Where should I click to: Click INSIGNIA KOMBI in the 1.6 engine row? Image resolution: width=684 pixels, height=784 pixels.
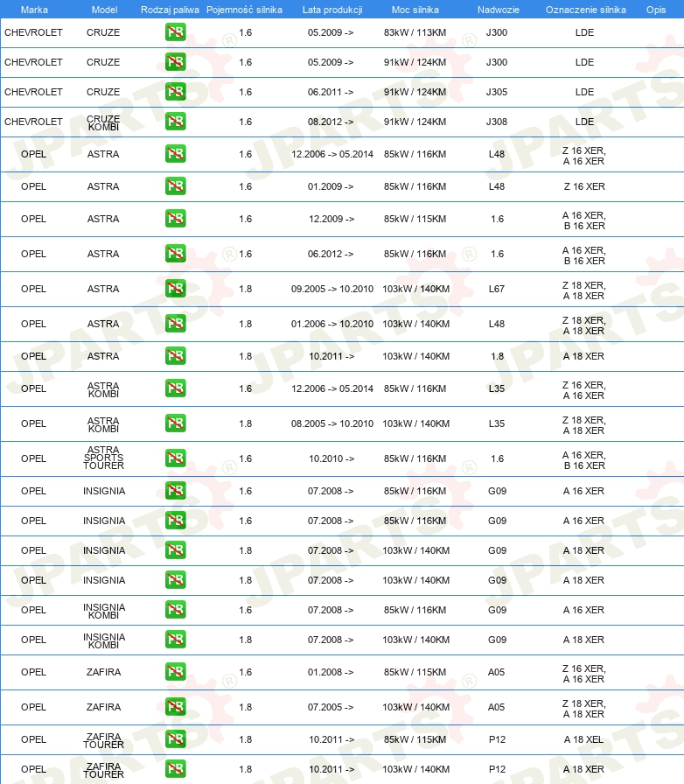[104, 611]
